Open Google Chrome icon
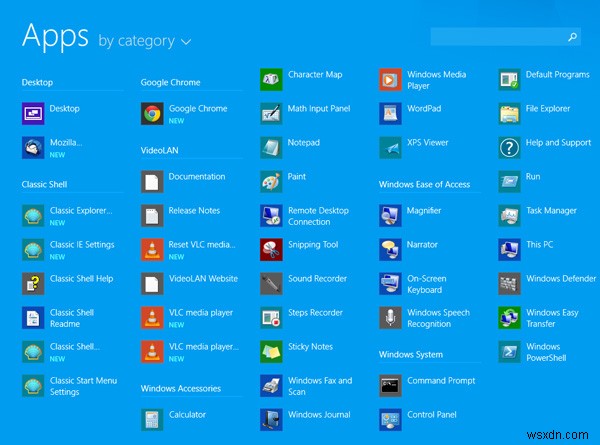Screen dimensions: 600x445 pyautogui.click(x=152, y=114)
